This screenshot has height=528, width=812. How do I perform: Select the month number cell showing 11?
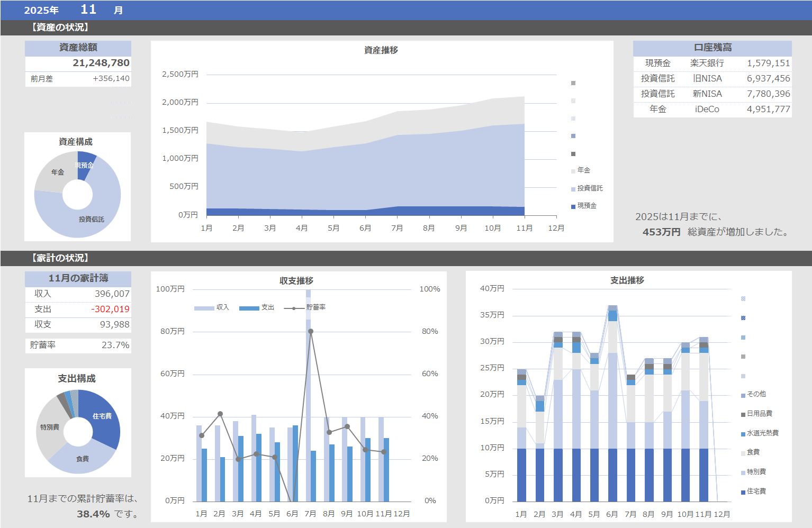click(x=88, y=10)
